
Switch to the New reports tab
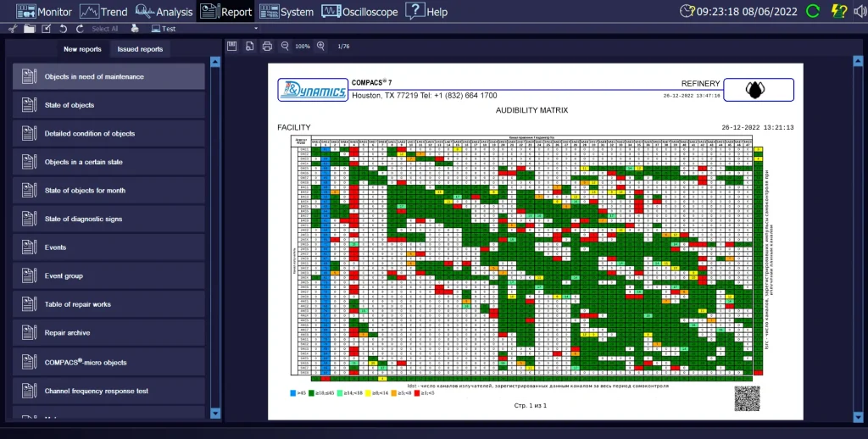(x=82, y=49)
